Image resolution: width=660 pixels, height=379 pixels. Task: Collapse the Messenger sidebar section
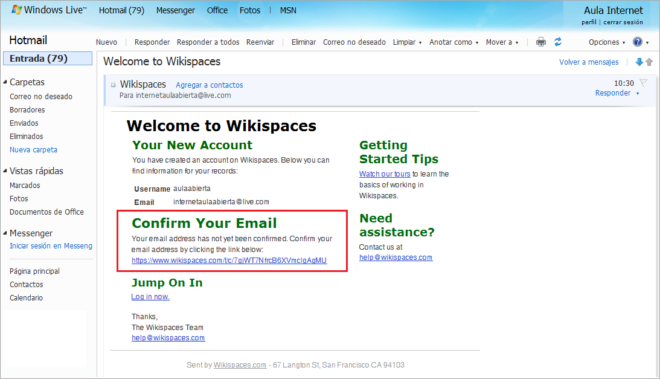5,233
